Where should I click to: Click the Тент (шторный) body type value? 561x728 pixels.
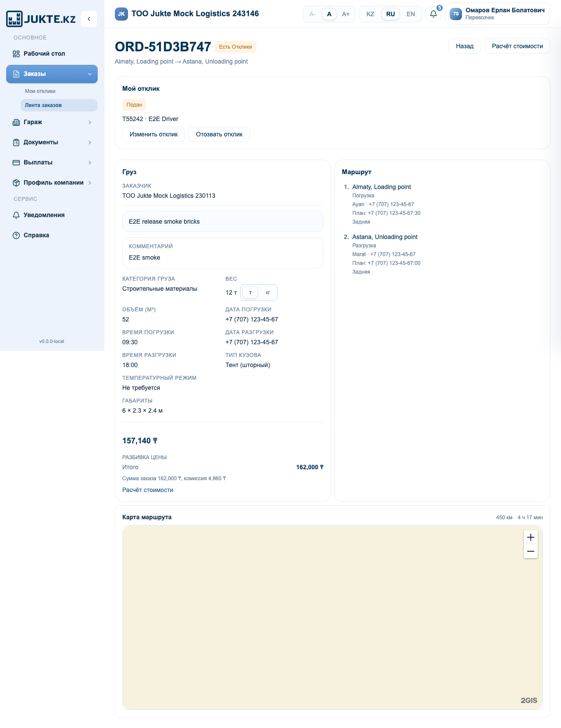click(248, 365)
